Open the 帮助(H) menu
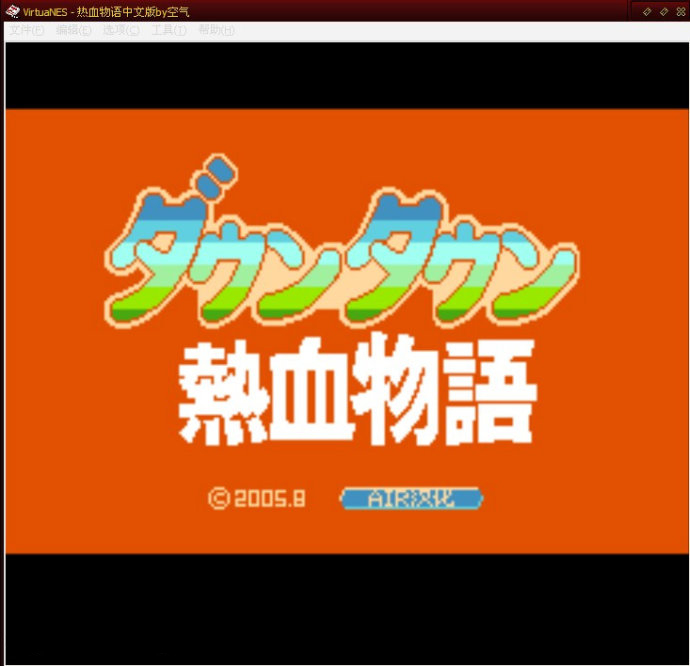 tap(217, 30)
